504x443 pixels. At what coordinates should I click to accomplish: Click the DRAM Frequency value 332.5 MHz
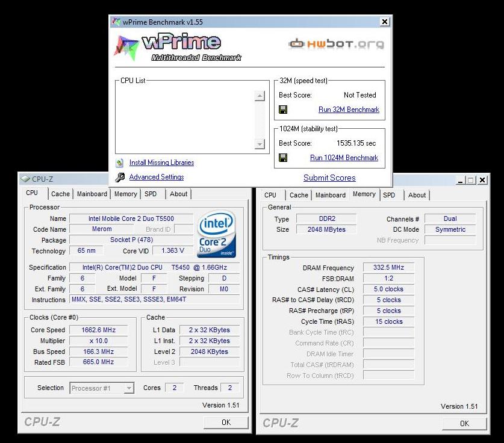(388, 267)
